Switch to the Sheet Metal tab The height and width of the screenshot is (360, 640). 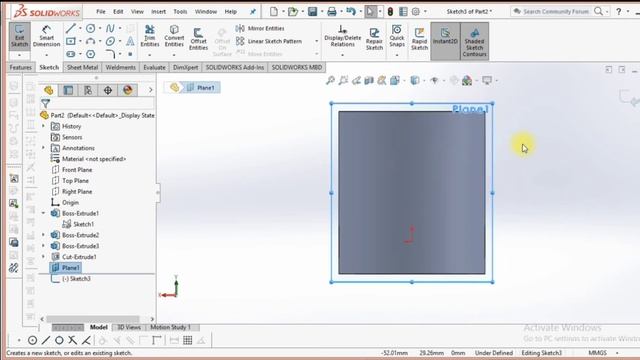(x=82, y=67)
